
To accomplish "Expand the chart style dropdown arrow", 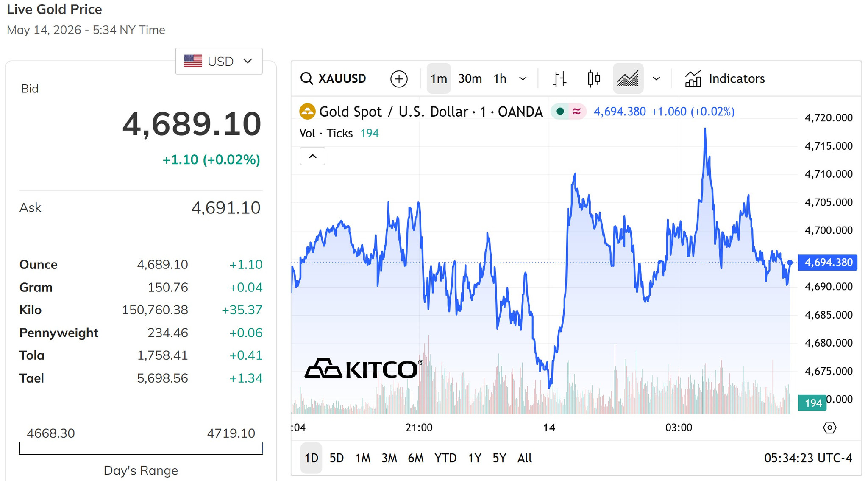I will tap(657, 79).
